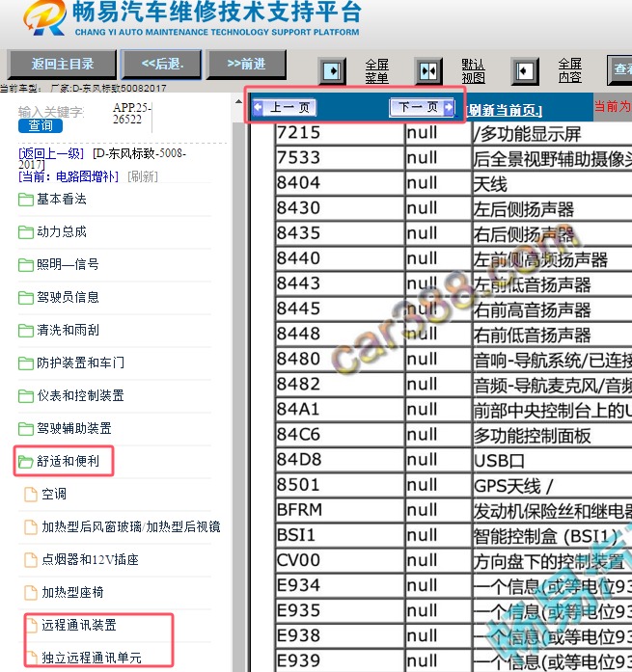The image size is (632, 672).
Task: Open 加热型后风窗玻璃/加热型后视镜 document
Action: tap(123, 526)
